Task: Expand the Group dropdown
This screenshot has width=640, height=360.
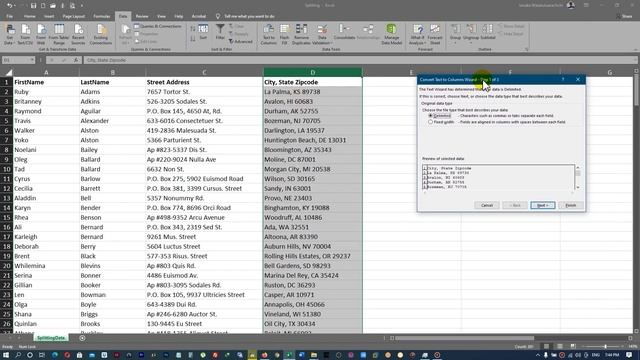Action: click(x=455, y=42)
